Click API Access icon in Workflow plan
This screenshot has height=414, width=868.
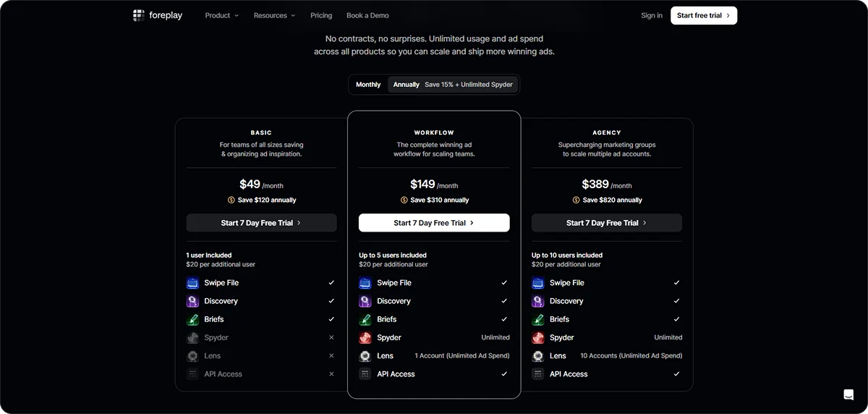[365, 374]
